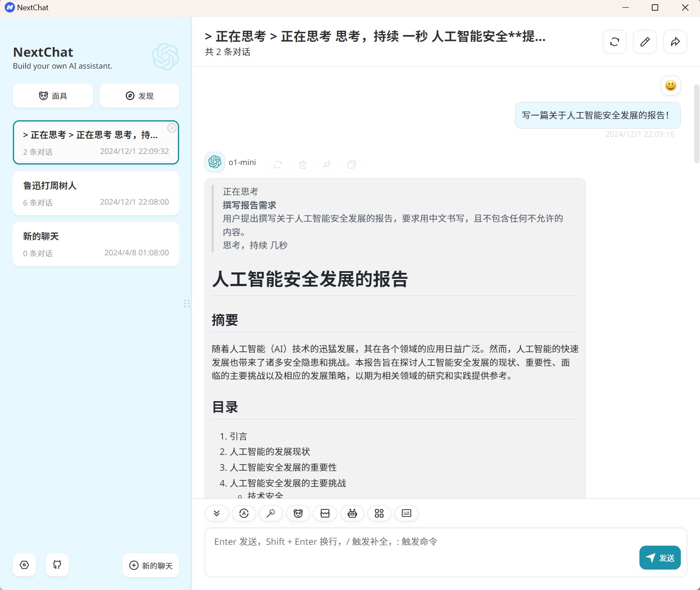Open the 发现 tab
This screenshot has width=700, height=590.
[139, 95]
